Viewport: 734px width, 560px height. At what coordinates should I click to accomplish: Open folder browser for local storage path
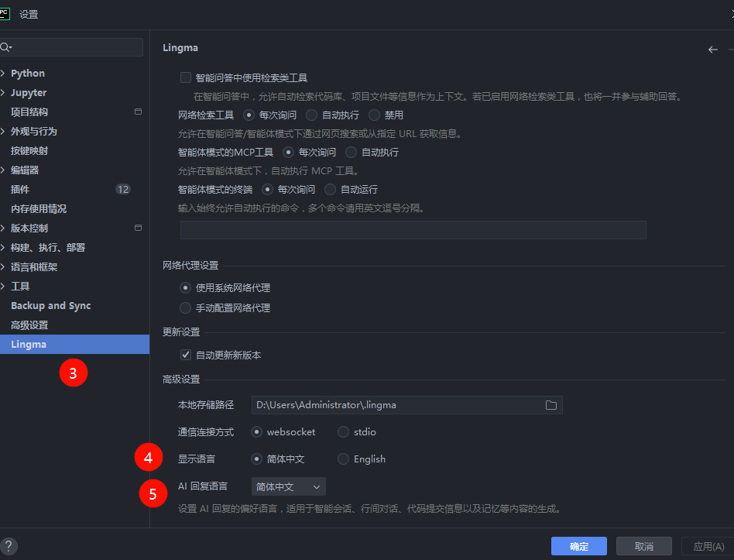coord(551,406)
